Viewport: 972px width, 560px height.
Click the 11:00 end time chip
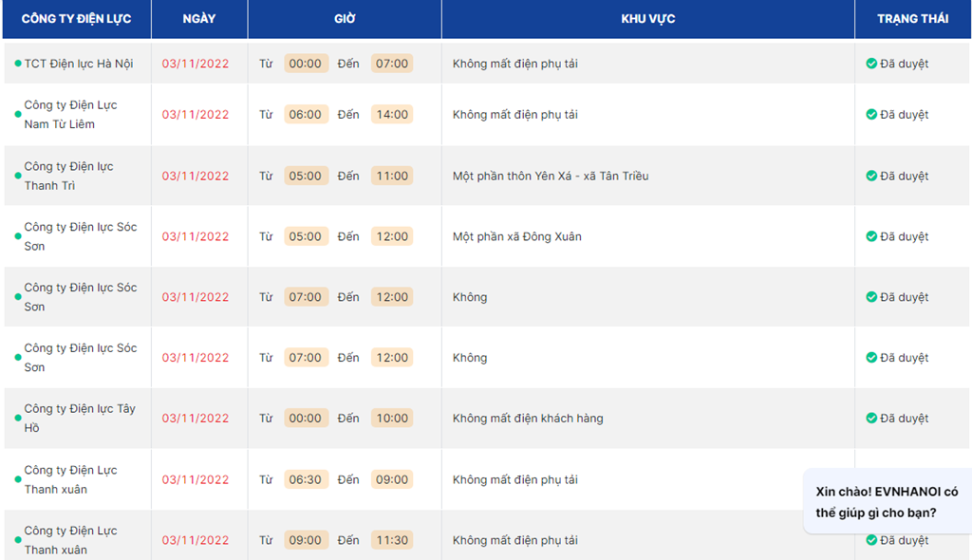[392, 176]
